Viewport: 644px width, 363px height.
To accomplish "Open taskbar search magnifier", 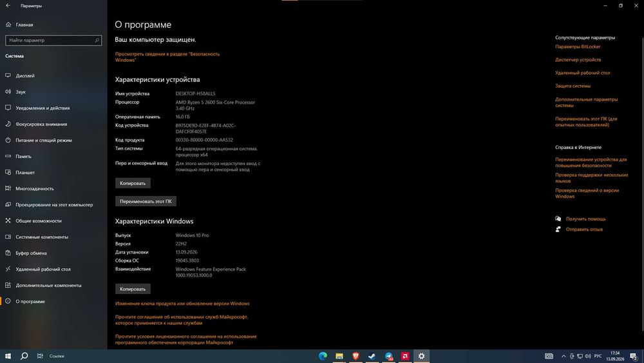I will click(x=24, y=356).
